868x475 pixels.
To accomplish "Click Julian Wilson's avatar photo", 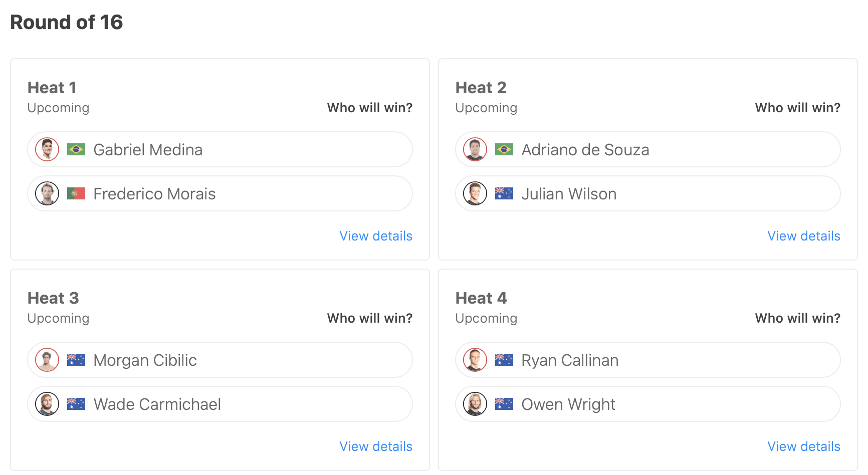I will 475,193.
